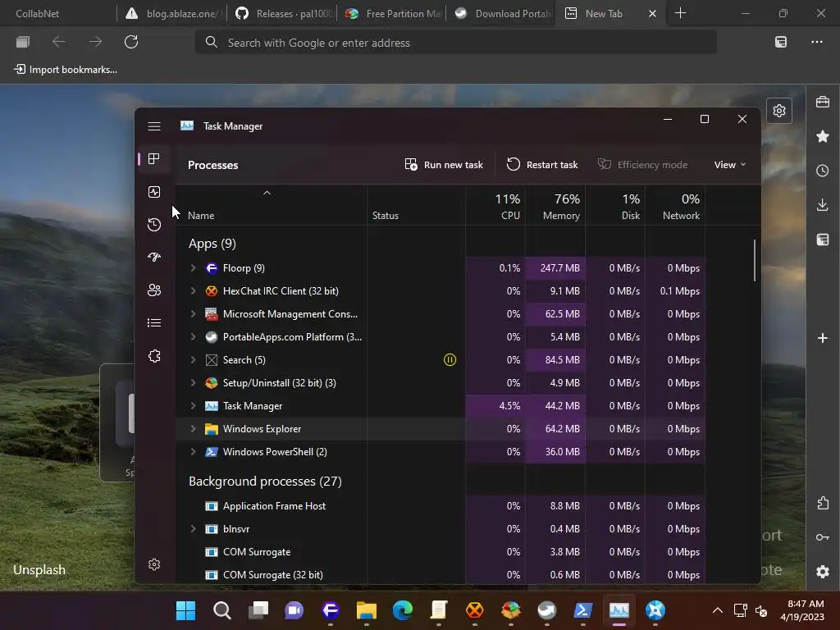This screenshot has height=630, width=840.
Task: Reload page in browser toolbar
Action: point(131,42)
